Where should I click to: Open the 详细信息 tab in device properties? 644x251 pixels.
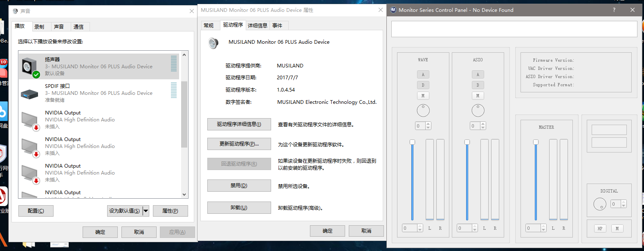click(x=257, y=26)
